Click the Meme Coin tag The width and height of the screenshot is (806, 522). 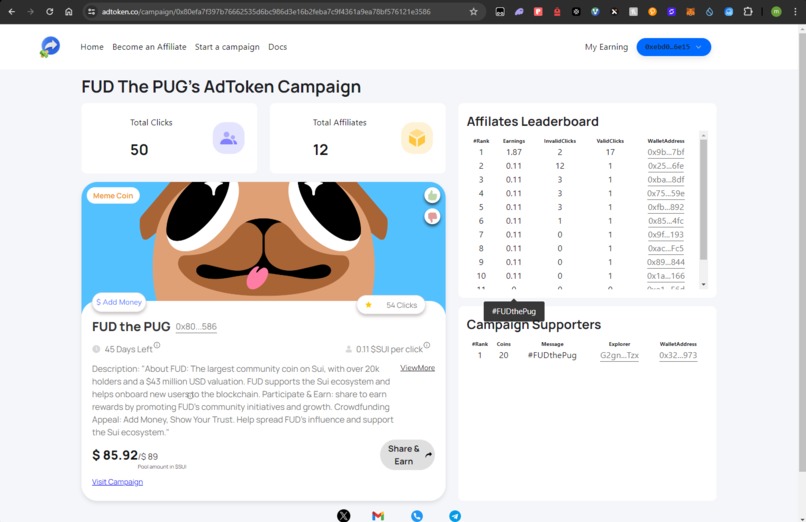[113, 195]
